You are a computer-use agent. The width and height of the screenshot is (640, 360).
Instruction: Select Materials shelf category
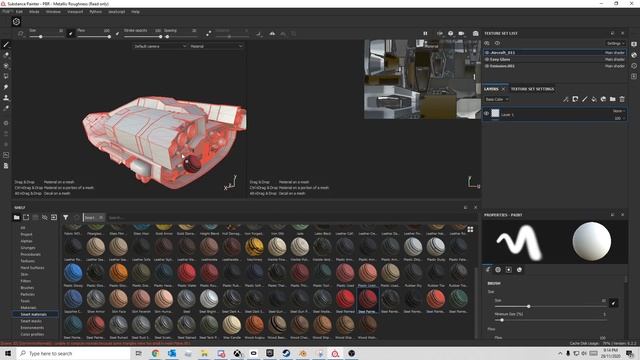click(29, 308)
